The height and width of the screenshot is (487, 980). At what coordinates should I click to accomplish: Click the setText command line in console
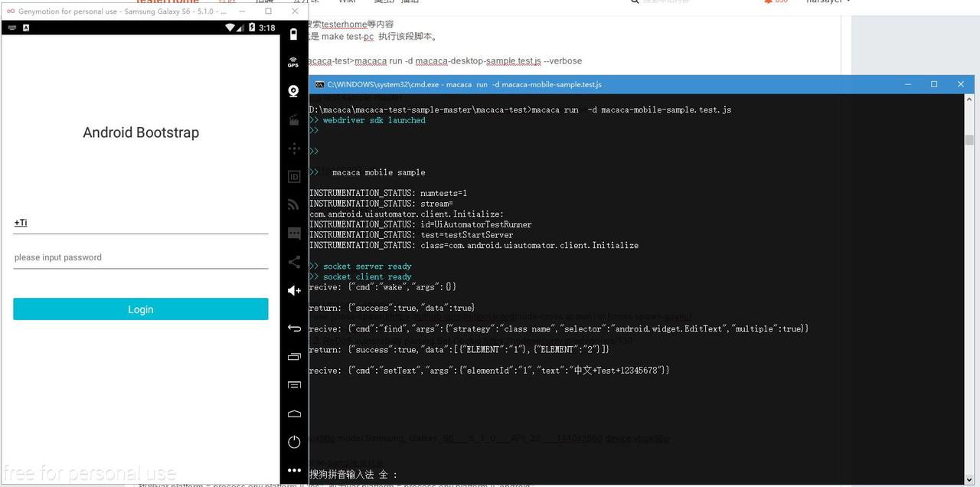click(490, 371)
